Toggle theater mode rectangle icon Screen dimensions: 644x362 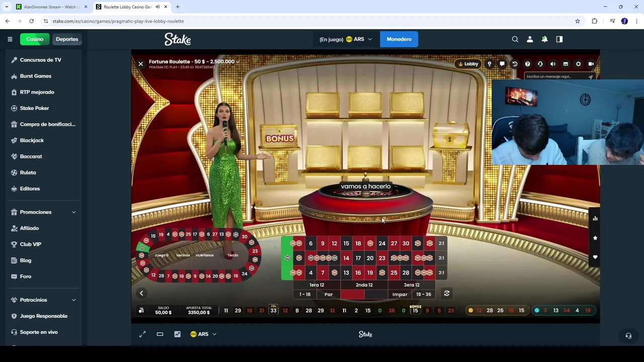coord(160,334)
